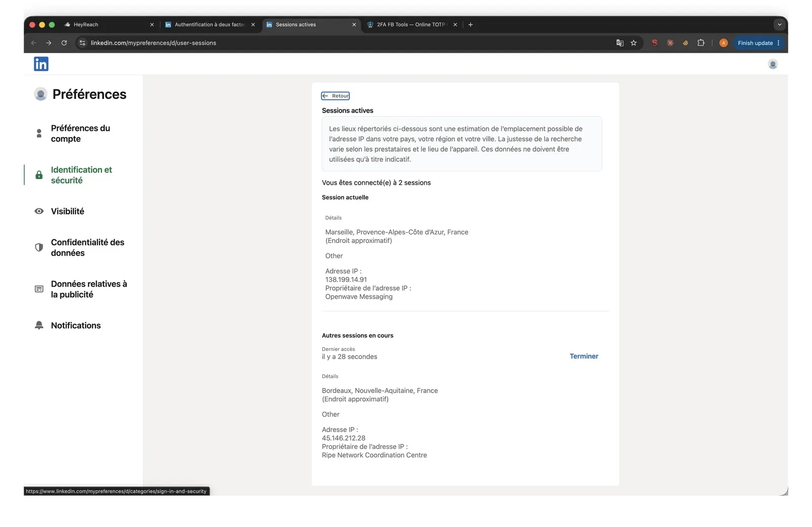The image size is (812, 527).
Task: Click the Vous êtes connecté(e) à 2 sessions text
Action: 376,183
